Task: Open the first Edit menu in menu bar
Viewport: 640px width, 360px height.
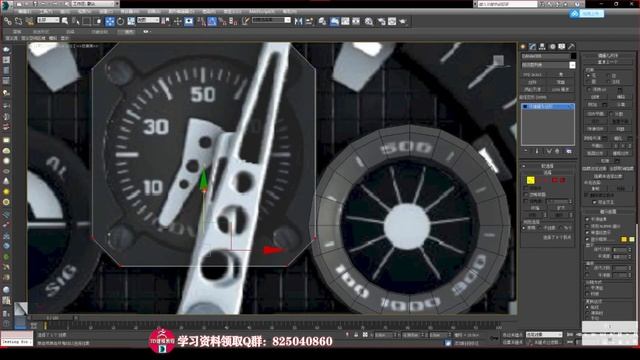Action: [x=25, y=11]
